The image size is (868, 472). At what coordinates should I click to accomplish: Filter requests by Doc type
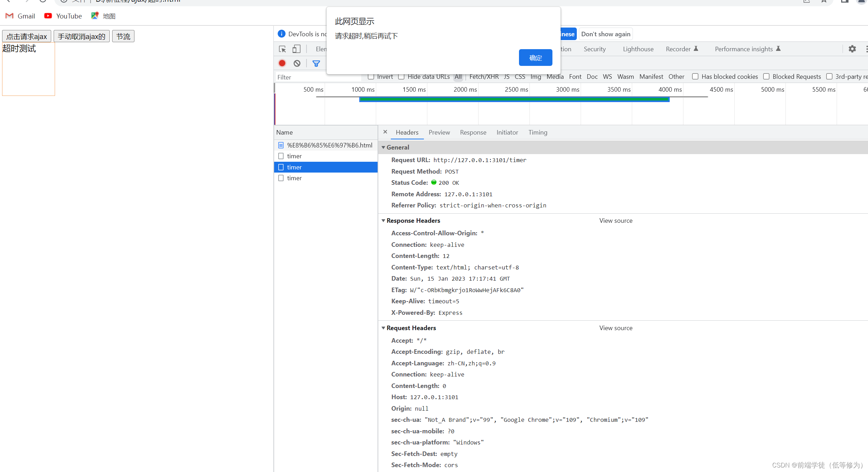click(592, 76)
